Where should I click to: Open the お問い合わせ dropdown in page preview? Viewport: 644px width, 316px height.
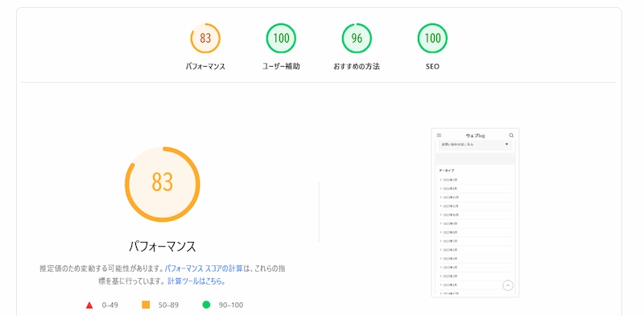[475, 144]
